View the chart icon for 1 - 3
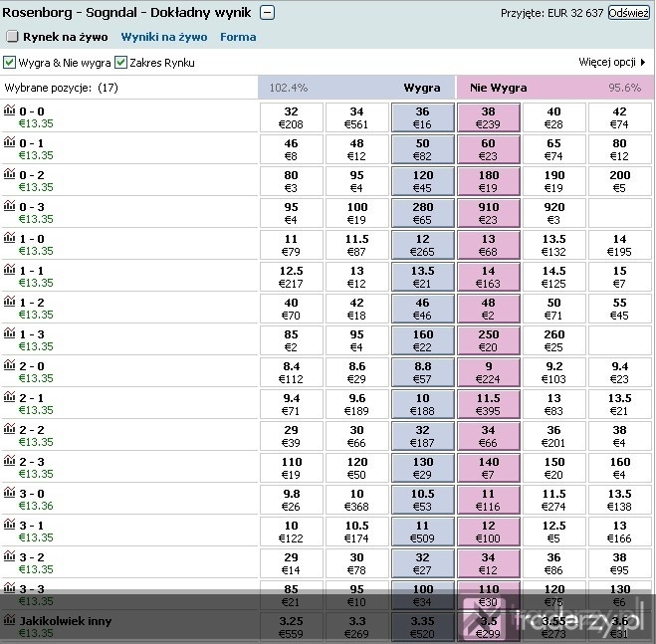 click(9, 332)
